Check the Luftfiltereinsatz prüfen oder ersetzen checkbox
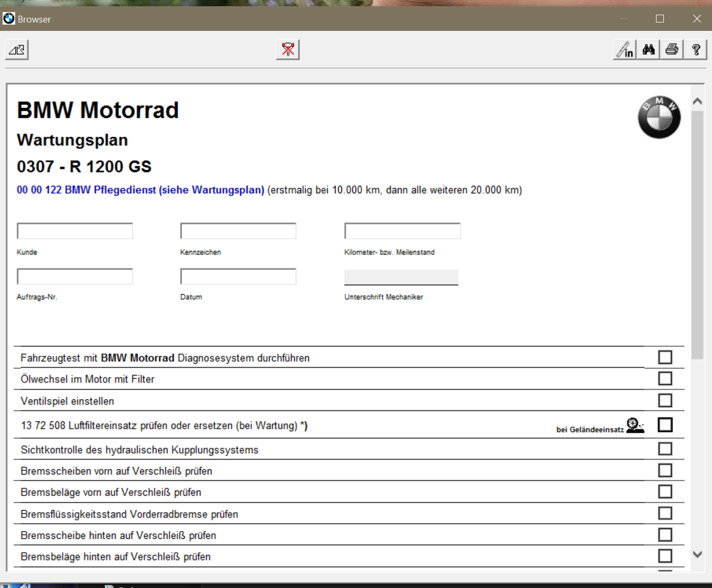 pos(665,425)
